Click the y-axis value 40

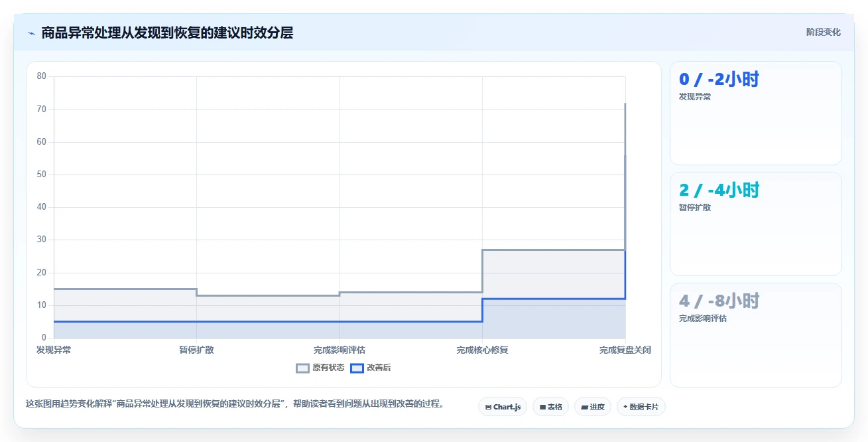[x=42, y=207]
